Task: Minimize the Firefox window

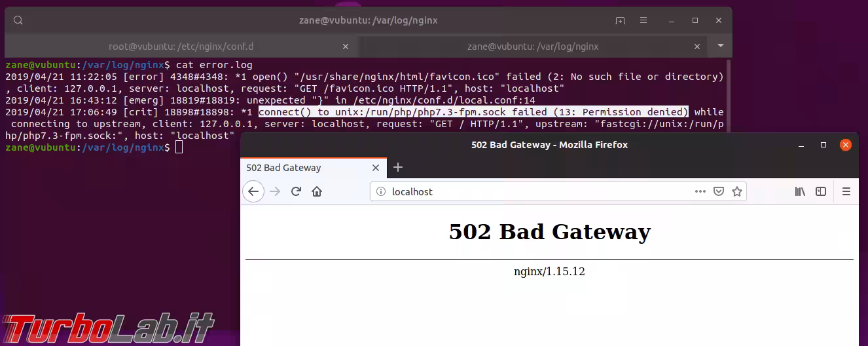Action: (x=801, y=145)
